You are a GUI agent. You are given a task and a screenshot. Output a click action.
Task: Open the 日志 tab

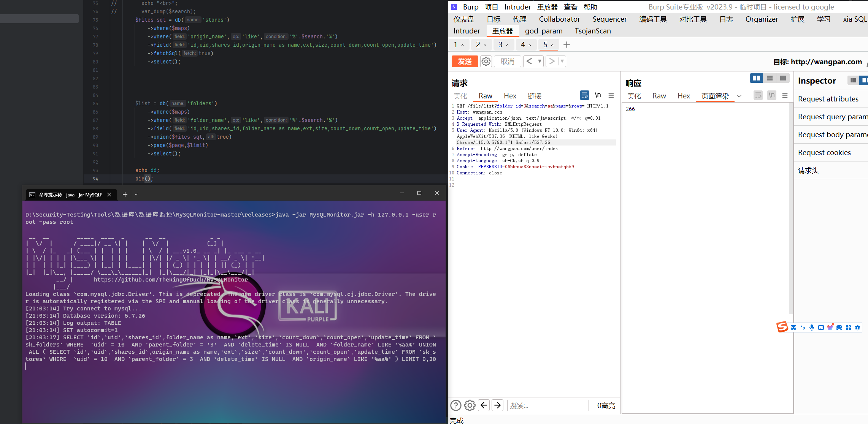pyautogui.click(x=726, y=19)
